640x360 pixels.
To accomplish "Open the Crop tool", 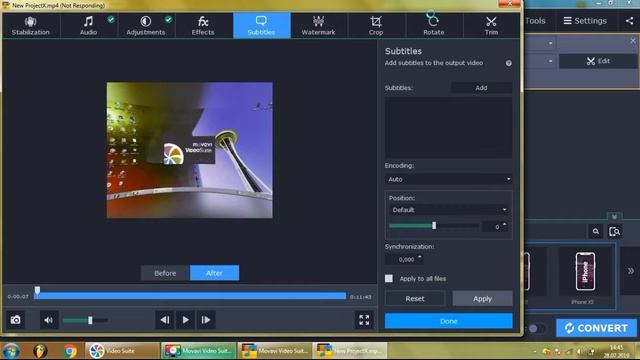I will click(376, 26).
